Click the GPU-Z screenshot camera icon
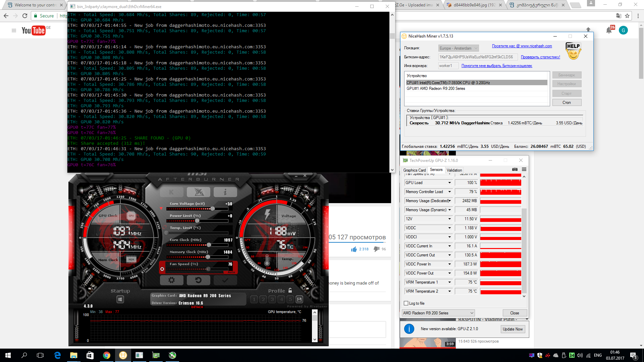 point(515,170)
